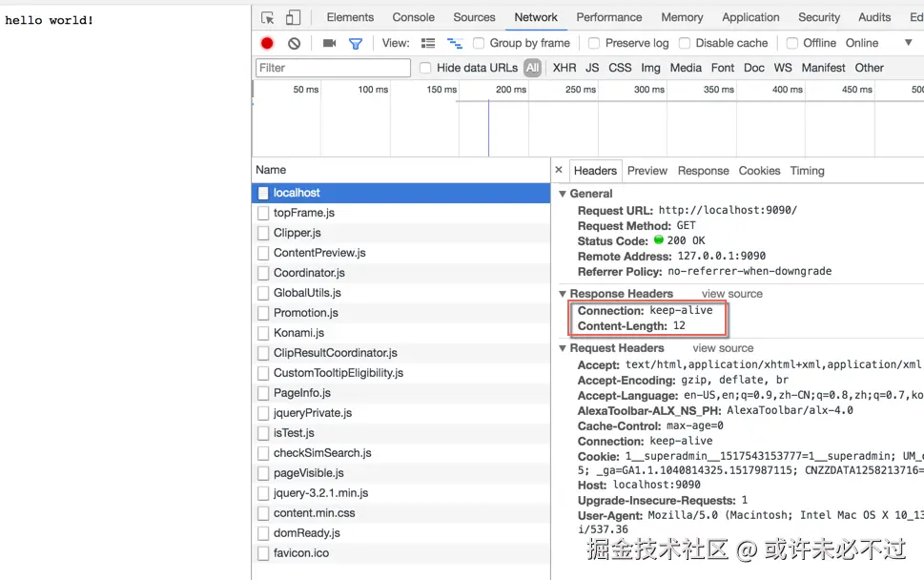924x580 pixels.
Task: Show the Headers detail tab
Action: (595, 171)
